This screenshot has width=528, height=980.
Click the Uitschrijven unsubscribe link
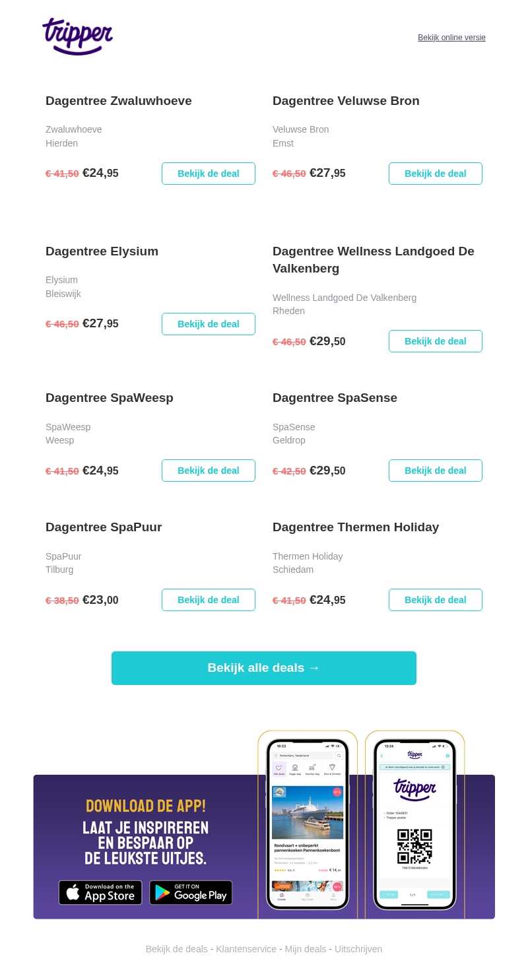point(358,949)
